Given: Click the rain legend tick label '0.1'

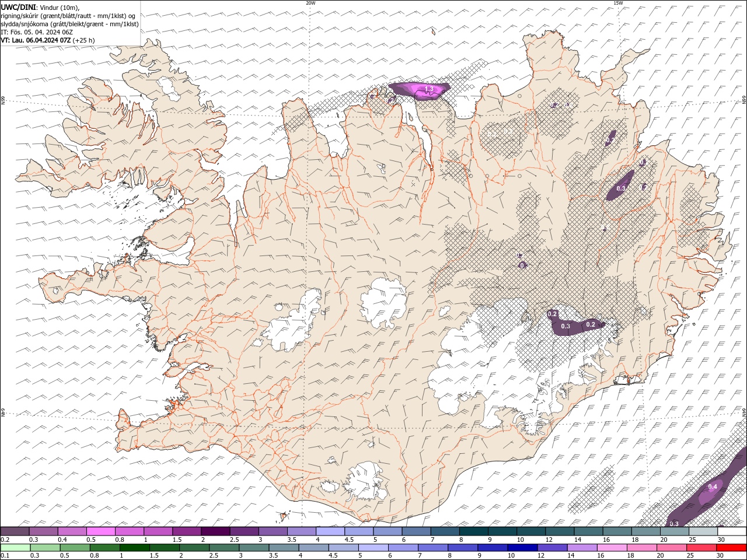Looking at the screenshot, I should tap(5, 555).
